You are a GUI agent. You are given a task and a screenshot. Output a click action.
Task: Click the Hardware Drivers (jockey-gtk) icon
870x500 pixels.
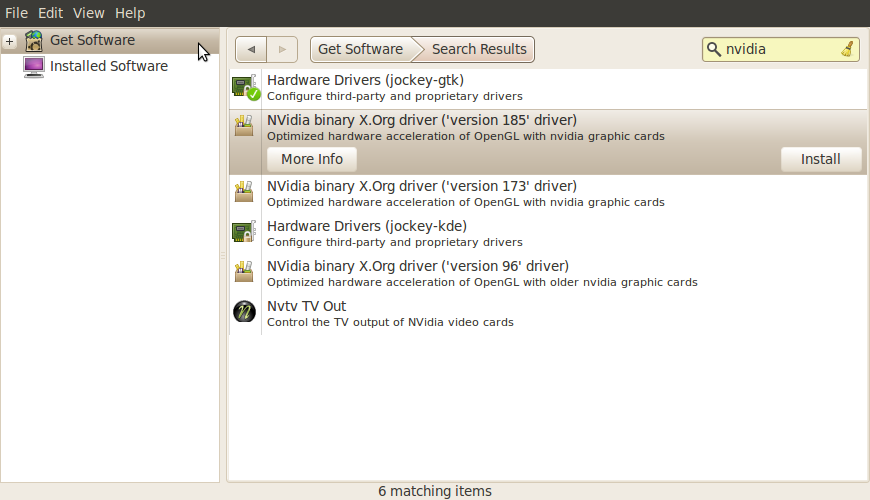pyautogui.click(x=245, y=88)
